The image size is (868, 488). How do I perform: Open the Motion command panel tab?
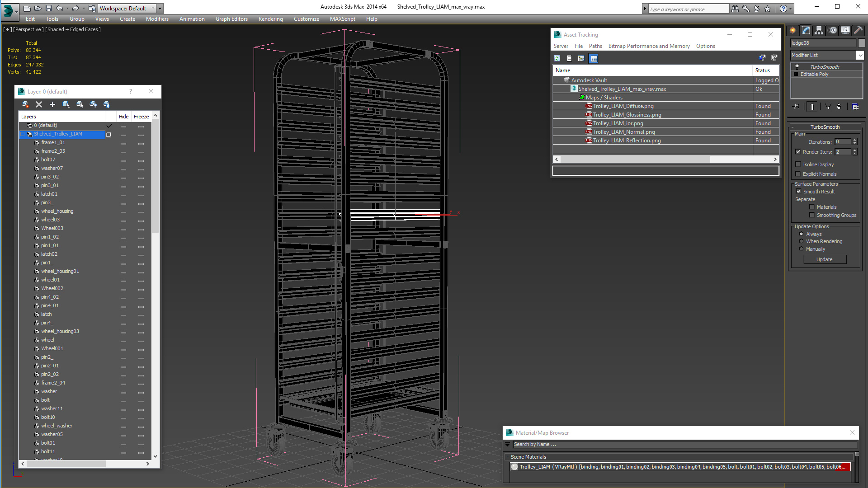point(832,30)
